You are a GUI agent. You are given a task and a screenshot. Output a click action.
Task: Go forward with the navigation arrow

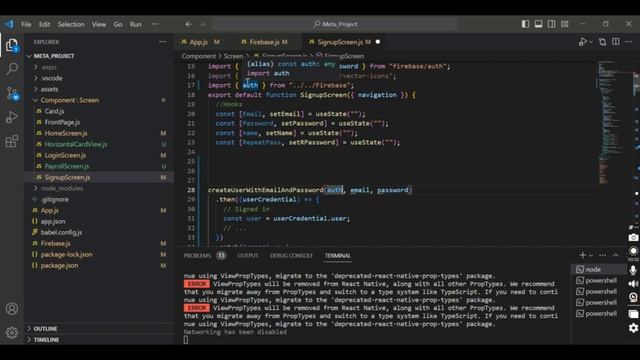point(202,24)
